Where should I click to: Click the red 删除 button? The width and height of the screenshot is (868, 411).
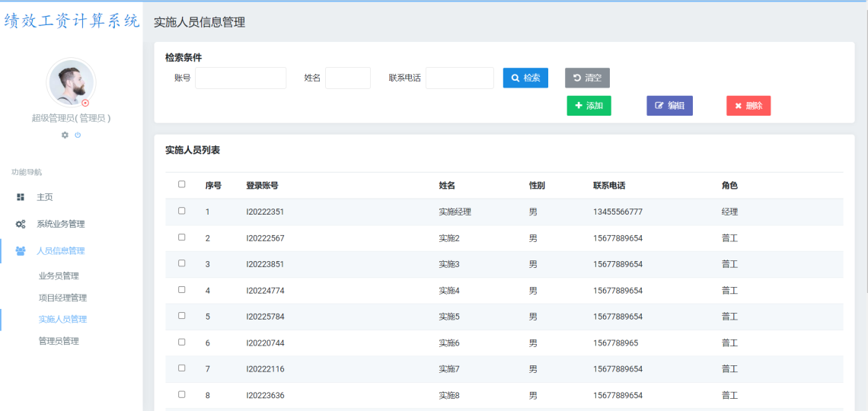point(748,106)
